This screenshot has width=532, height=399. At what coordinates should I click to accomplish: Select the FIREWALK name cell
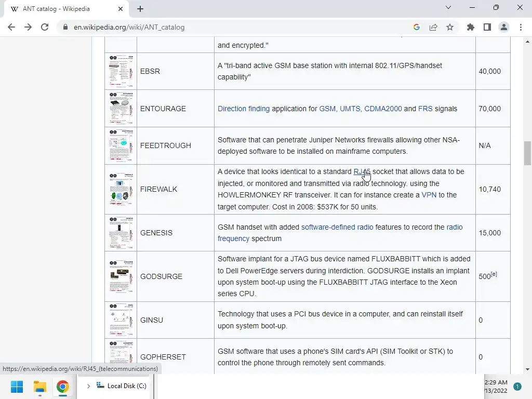point(176,189)
